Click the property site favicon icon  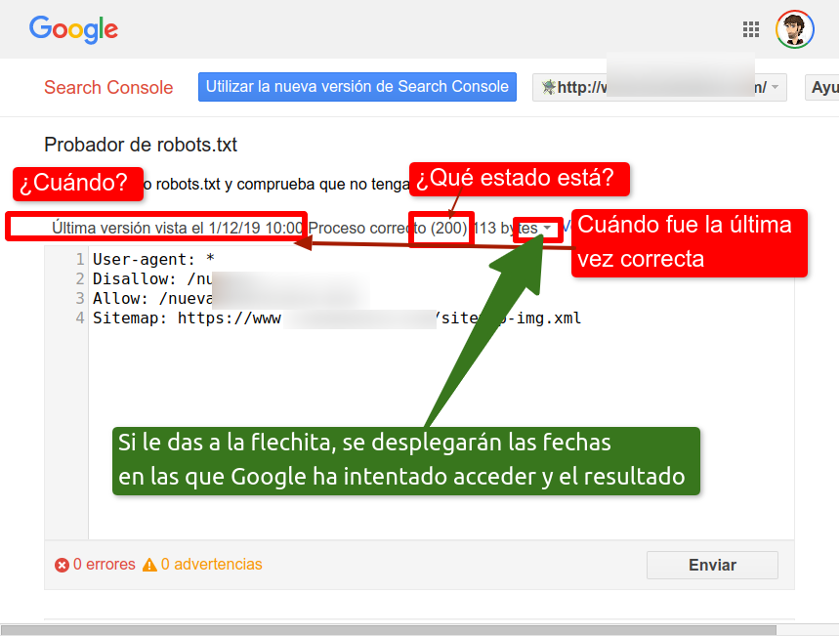[x=549, y=87]
